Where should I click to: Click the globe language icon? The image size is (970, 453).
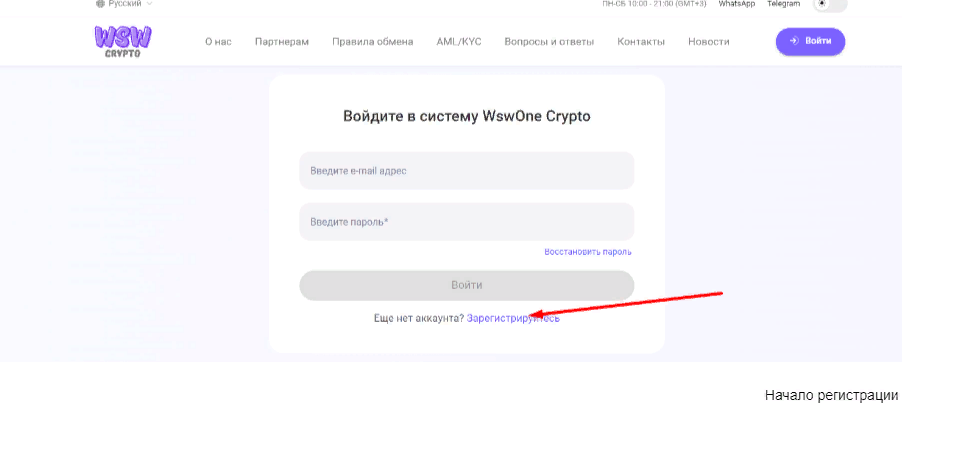tap(100, 4)
